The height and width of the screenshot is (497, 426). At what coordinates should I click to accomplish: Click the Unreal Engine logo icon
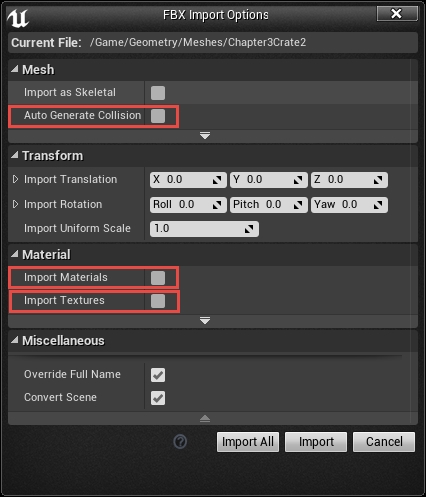click(18, 18)
